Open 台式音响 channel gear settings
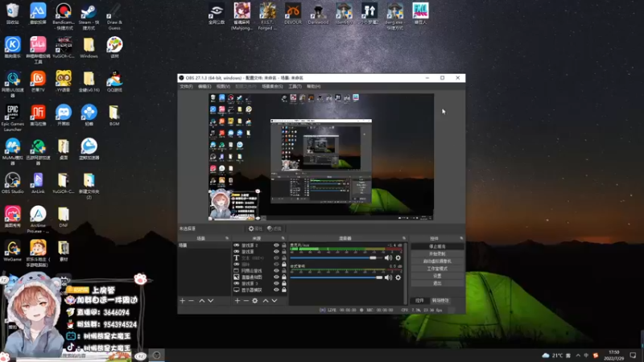Viewport: 644px width, 362px height. (x=398, y=278)
